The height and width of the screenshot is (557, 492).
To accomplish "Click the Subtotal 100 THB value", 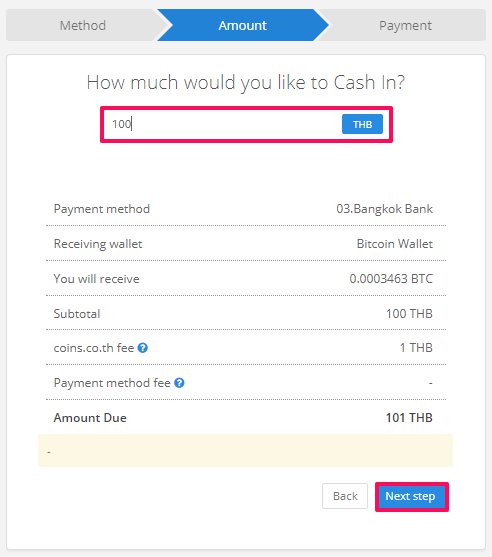I will [409, 314].
